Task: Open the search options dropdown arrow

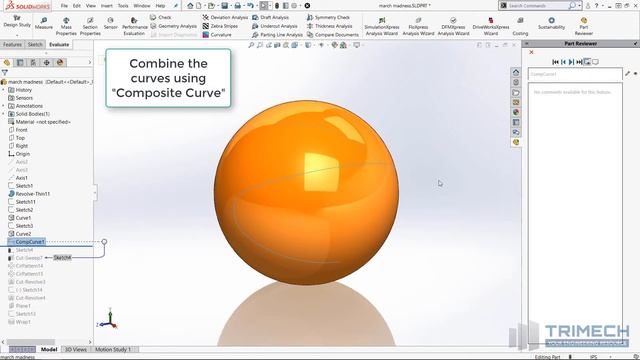Action: tap(580, 6)
